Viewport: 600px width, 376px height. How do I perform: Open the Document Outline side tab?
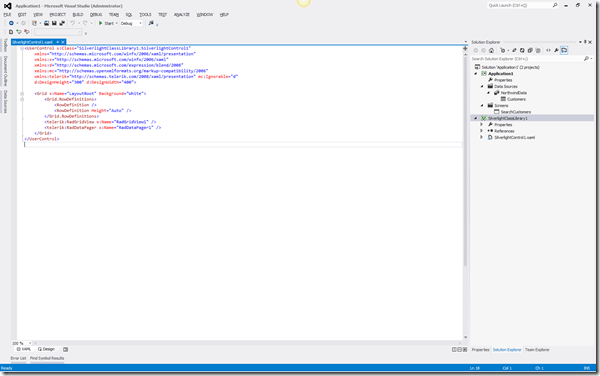coord(5,71)
